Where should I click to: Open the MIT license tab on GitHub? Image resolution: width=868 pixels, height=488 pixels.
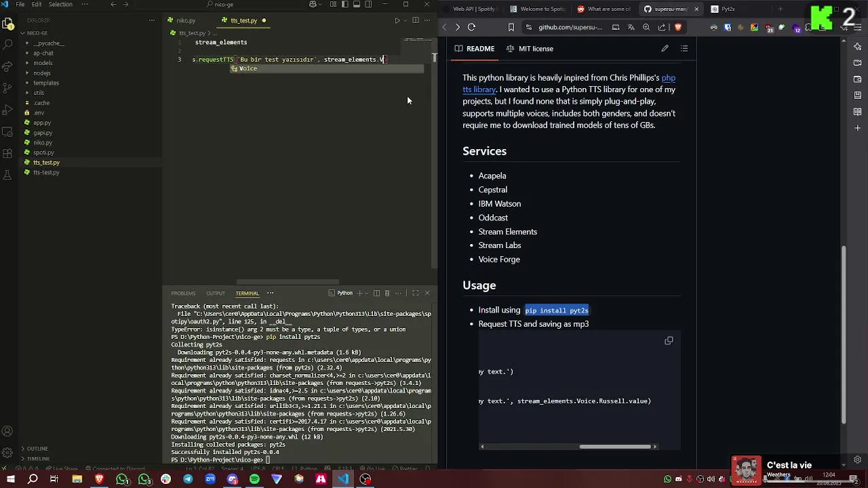tap(530, 49)
